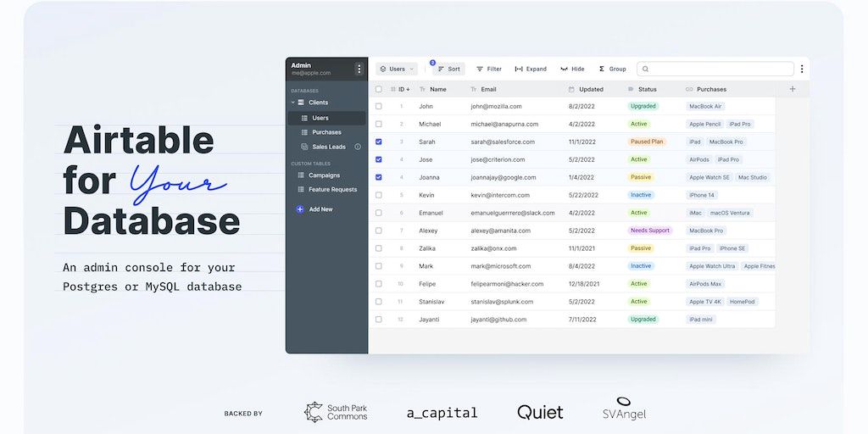This screenshot has width=868, height=434.
Task: Toggle the select-all checkbox in the header row
Action: coord(379,89)
